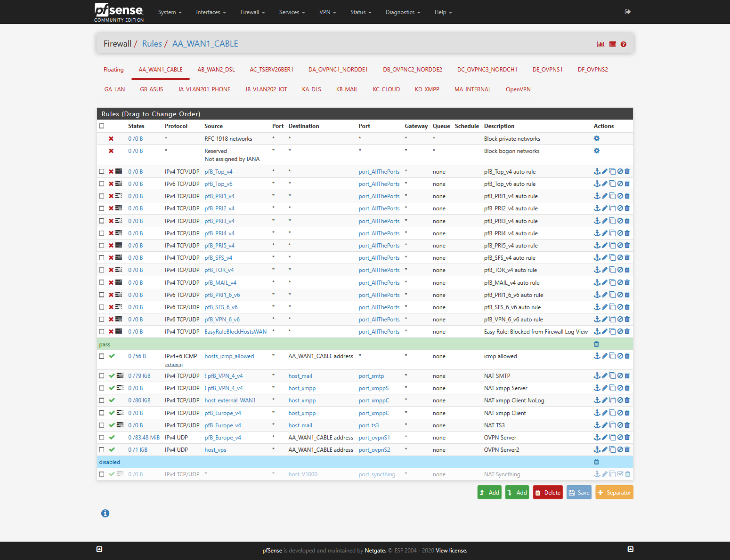
Task: Edit the NAT SMTP rule
Action: tap(605, 376)
